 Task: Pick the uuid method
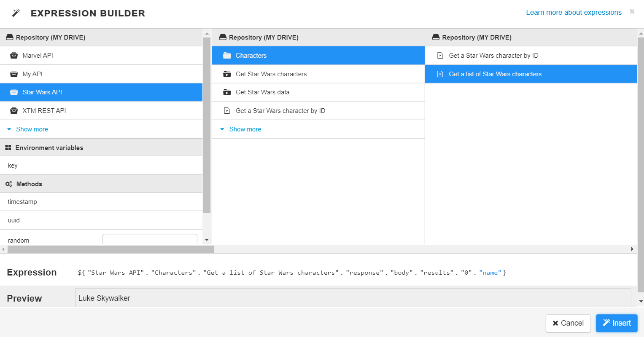point(101,220)
